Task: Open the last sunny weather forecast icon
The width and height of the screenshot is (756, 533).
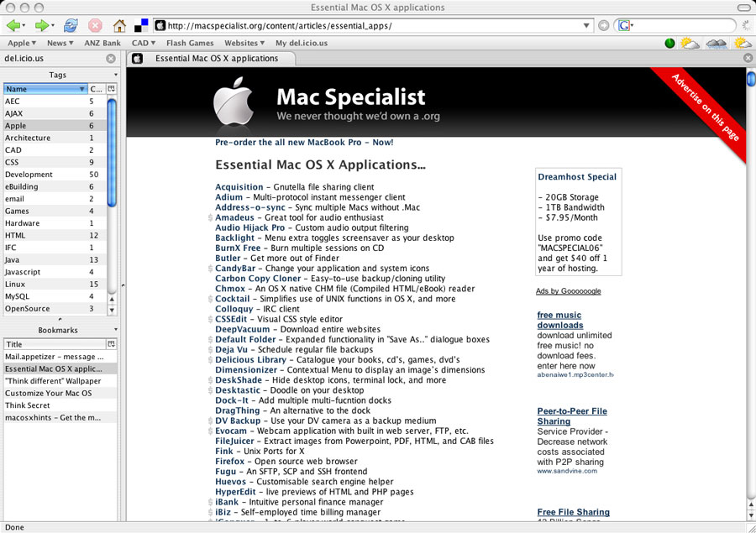Action: [743, 44]
